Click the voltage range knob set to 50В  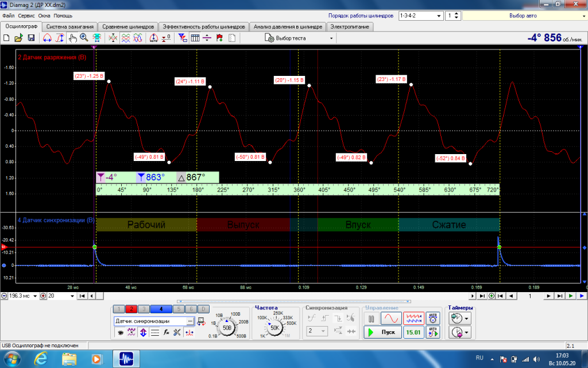coord(227,327)
